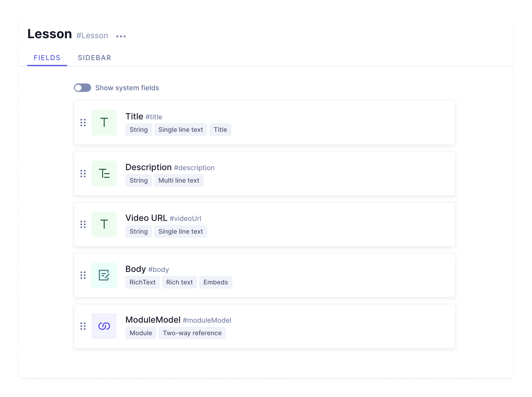Click the Title field's single line text icon
This screenshot has width=532, height=397.
[104, 122]
